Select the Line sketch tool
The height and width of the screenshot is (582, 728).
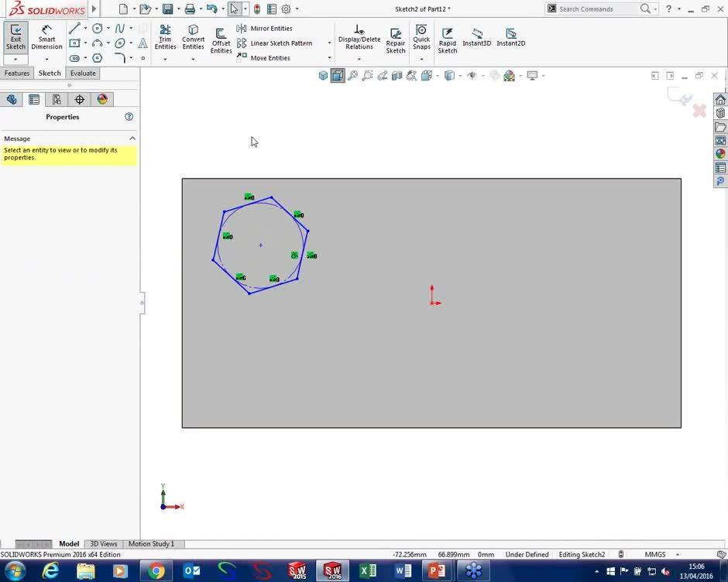(74, 28)
